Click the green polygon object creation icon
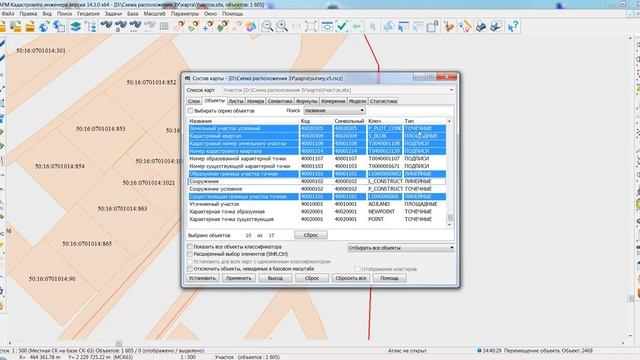Viewport: 640px width, 360px height. [222, 27]
